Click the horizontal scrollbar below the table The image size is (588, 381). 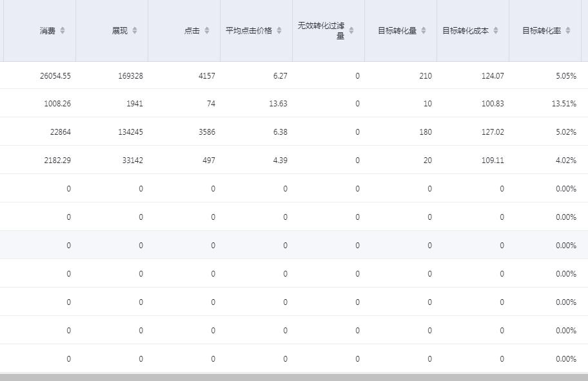tap(294, 377)
